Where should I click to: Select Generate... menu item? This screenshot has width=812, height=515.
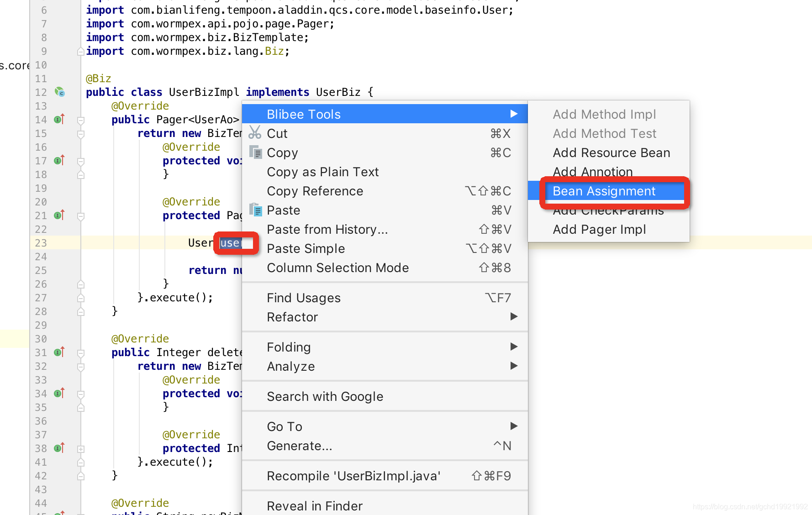(385, 446)
